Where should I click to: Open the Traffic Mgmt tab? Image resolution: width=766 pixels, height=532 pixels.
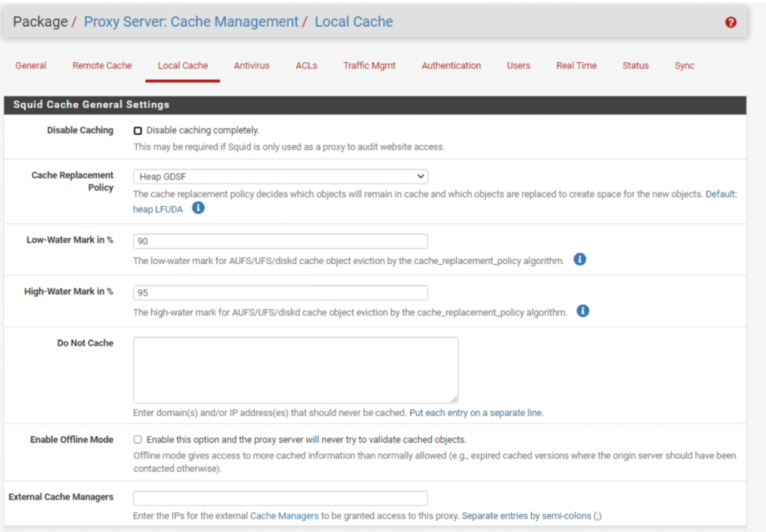pos(370,66)
